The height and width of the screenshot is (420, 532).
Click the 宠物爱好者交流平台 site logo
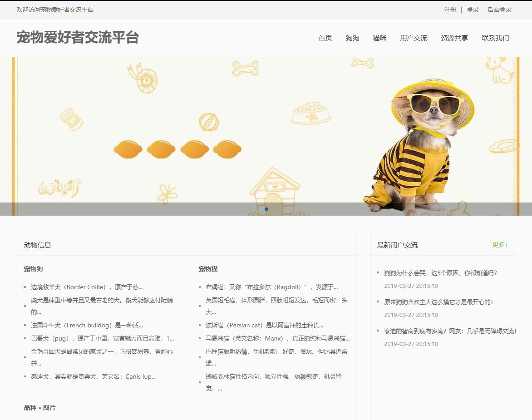coord(78,39)
